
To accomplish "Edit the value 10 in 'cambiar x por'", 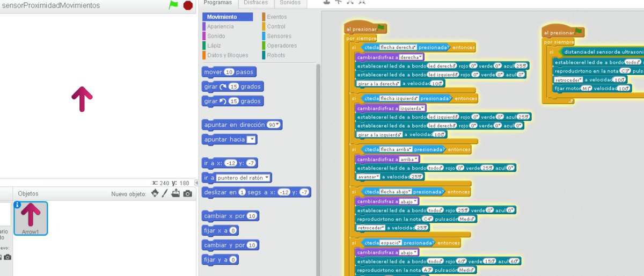I will 252,216.
